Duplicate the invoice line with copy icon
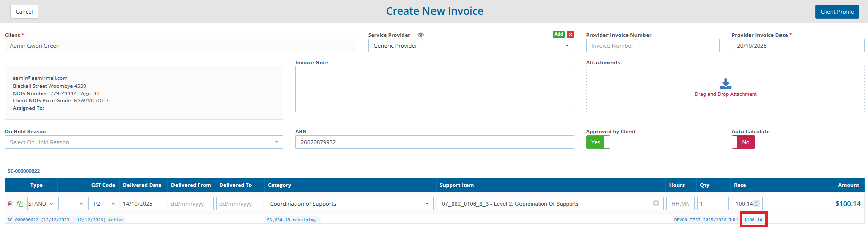Screen dimensions: 868x247 click(20, 204)
